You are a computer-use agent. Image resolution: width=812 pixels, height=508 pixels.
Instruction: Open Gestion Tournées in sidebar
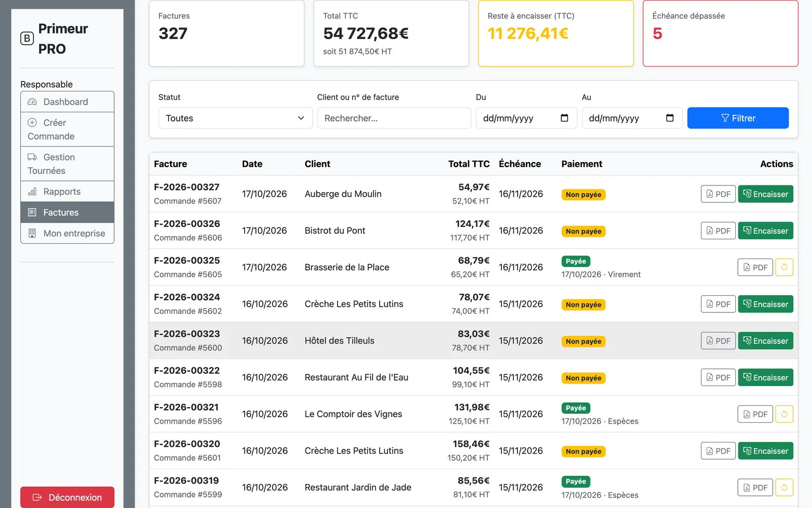point(67,164)
